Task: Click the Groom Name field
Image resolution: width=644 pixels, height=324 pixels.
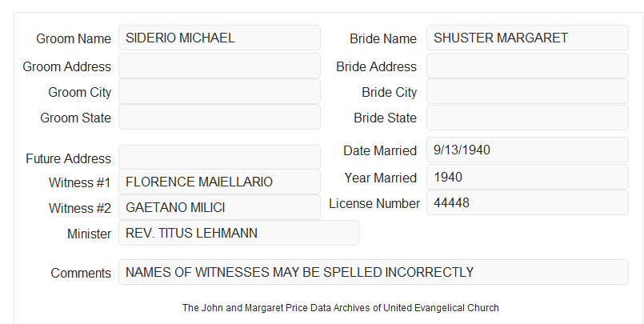Action: point(219,38)
